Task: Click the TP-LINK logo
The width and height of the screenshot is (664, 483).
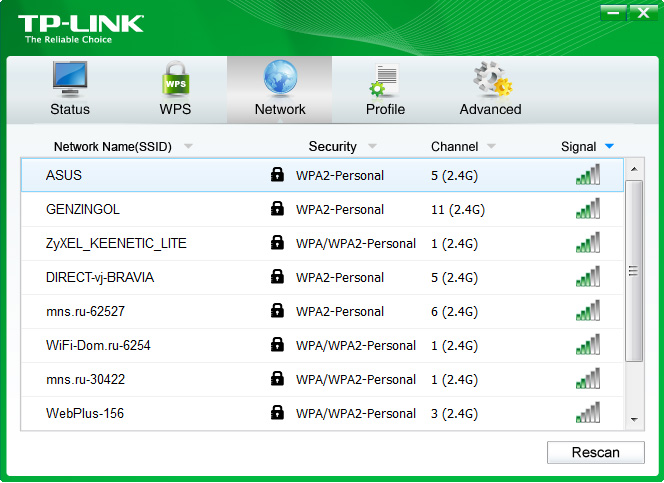Action: pos(80,29)
